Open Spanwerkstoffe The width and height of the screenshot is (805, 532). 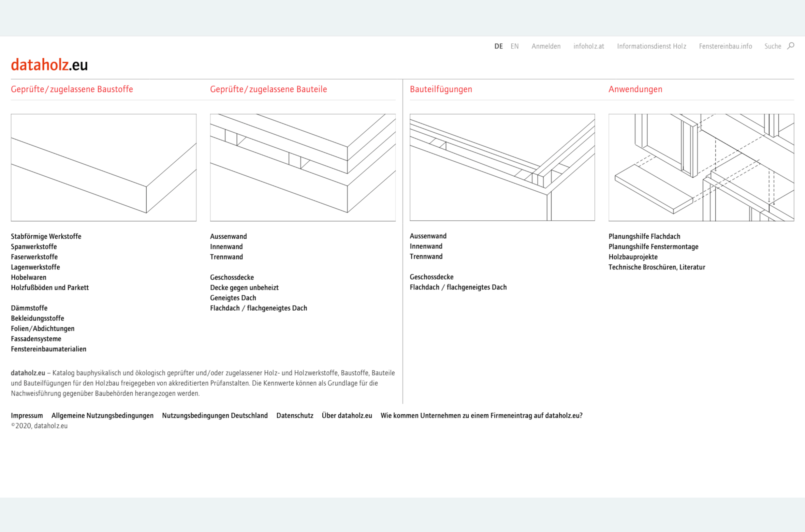click(x=34, y=247)
